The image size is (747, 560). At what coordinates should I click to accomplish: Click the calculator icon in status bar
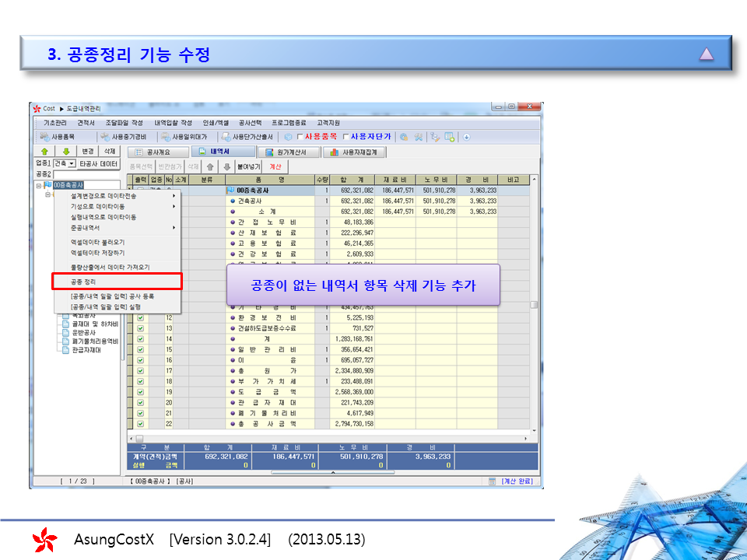tap(492, 482)
